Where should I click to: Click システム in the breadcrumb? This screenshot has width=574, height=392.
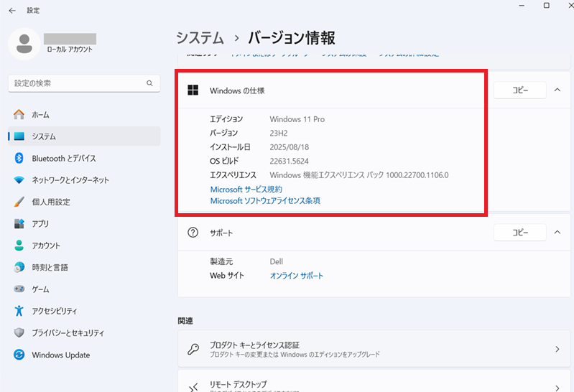(x=200, y=38)
